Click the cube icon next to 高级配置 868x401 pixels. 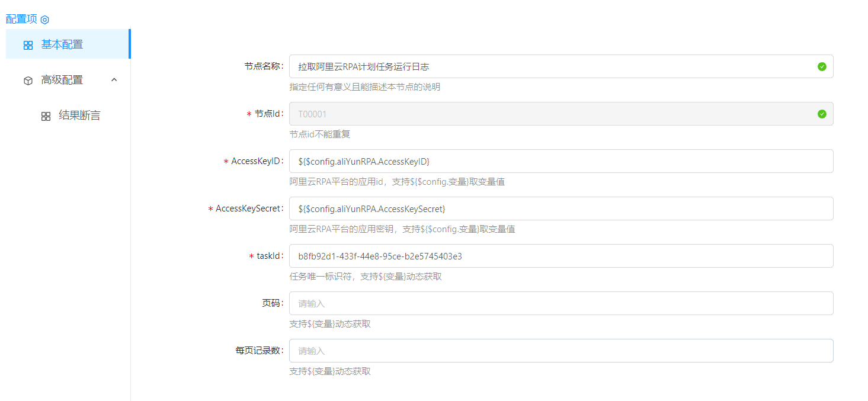pos(28,81)
